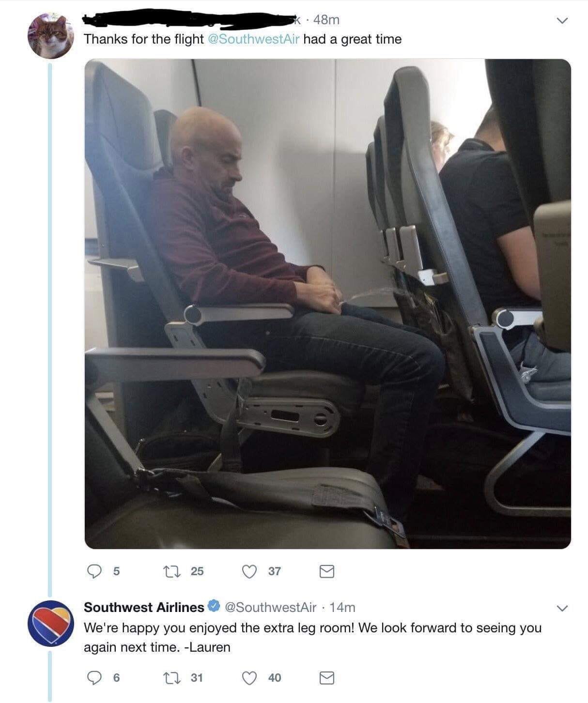Click the verified badge next to Southwest Airlines
This screenshot has height=703, width=588.
click(214, 607)
